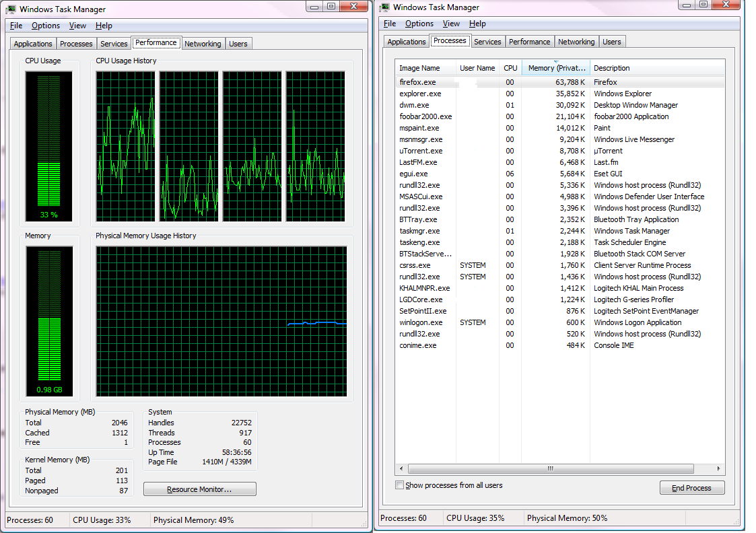Open the View menu in the right window
756x533 pixels.
[x=450, y=24]
